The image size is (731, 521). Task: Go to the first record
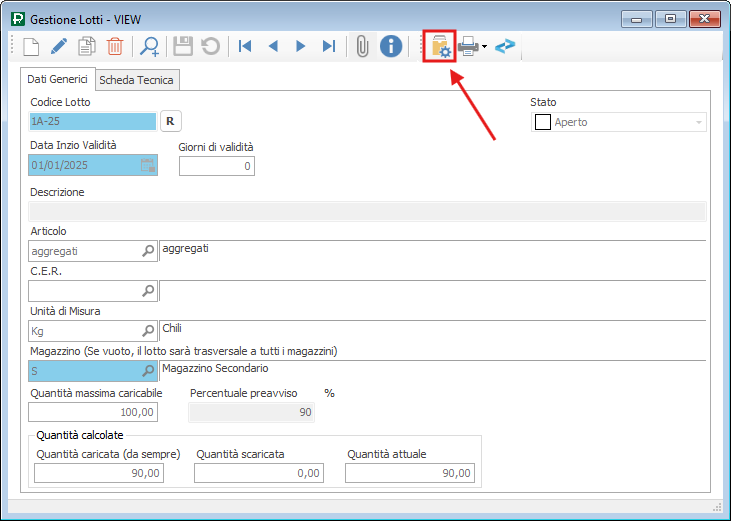243,46
